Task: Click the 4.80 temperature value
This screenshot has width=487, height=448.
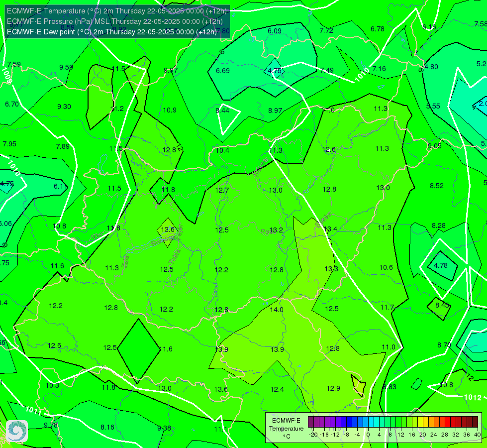Action: [x=431, y=67]
